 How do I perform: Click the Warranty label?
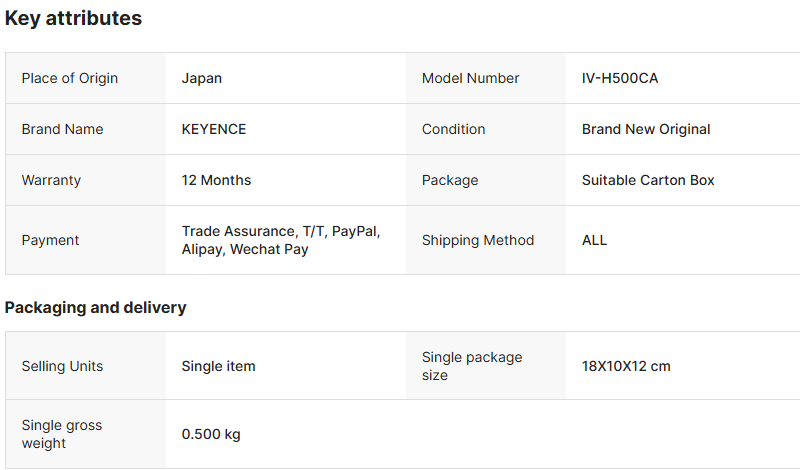pos(51,180)
